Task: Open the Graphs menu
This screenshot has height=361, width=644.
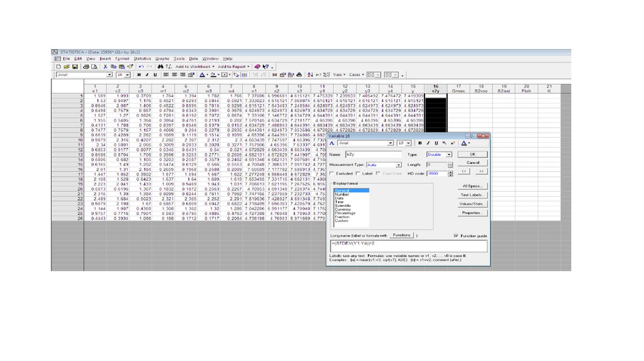Action: (x=162, y=58)
